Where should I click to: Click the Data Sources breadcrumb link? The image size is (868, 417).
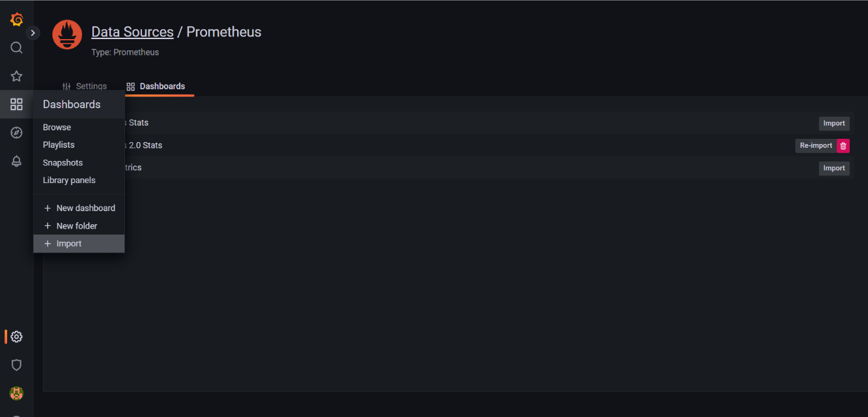(x=132, y=31)
